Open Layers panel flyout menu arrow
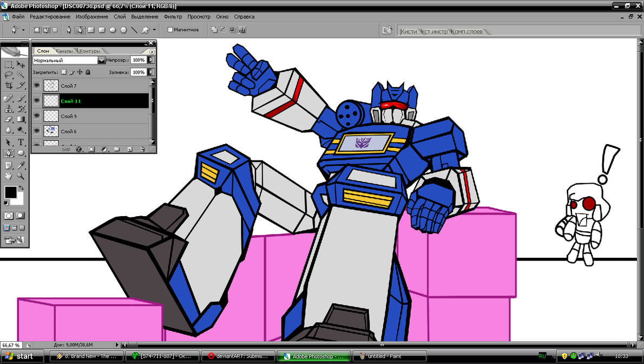The height and width of the screenshot is (364, 644). pyautogui.click(x=152, y=52)
